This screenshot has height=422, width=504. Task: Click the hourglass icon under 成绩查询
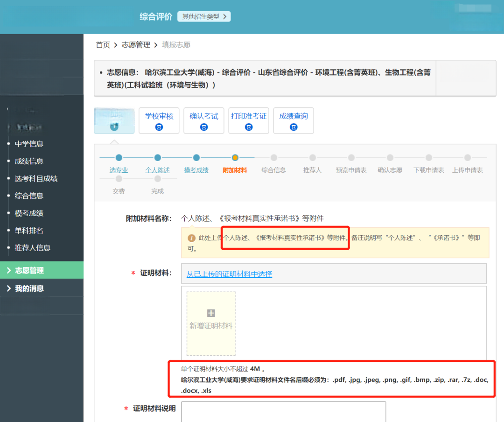294,127
